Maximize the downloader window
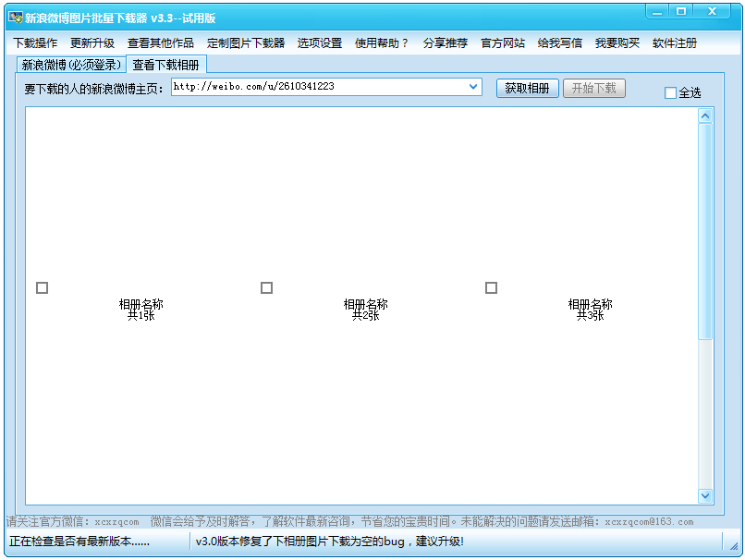This screenshot has width=745, height=560. click(681, 12)
